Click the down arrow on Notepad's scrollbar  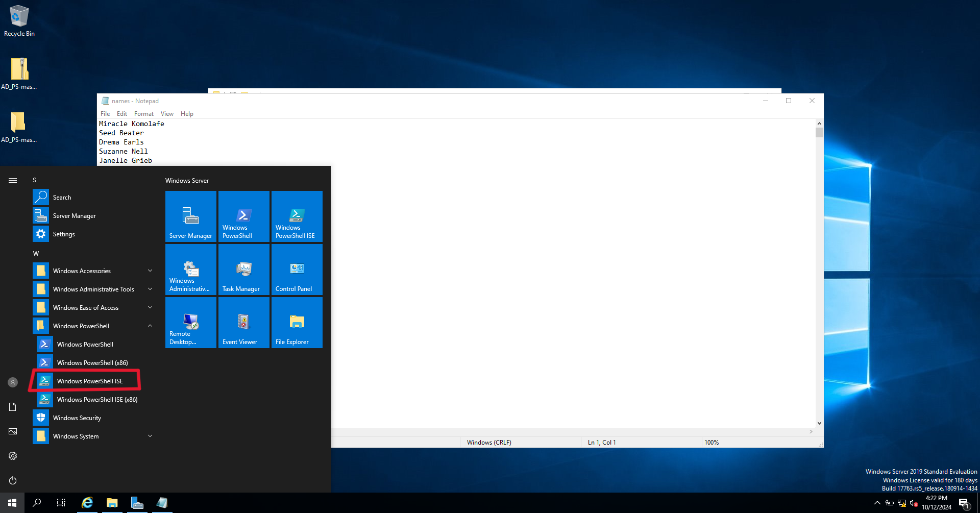coord(819,423)
